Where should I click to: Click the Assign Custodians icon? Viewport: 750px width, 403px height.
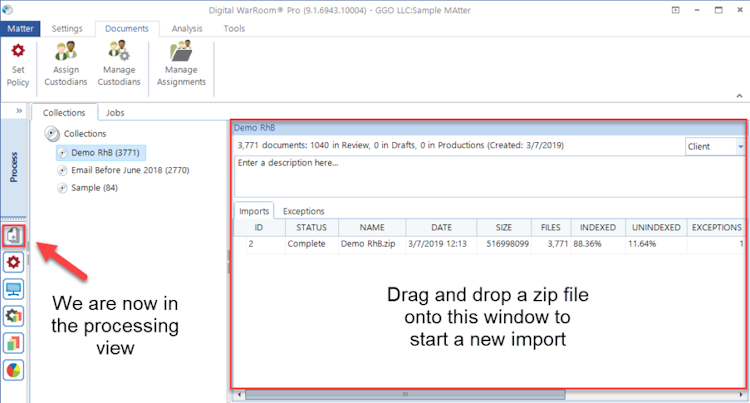[66, 51]
